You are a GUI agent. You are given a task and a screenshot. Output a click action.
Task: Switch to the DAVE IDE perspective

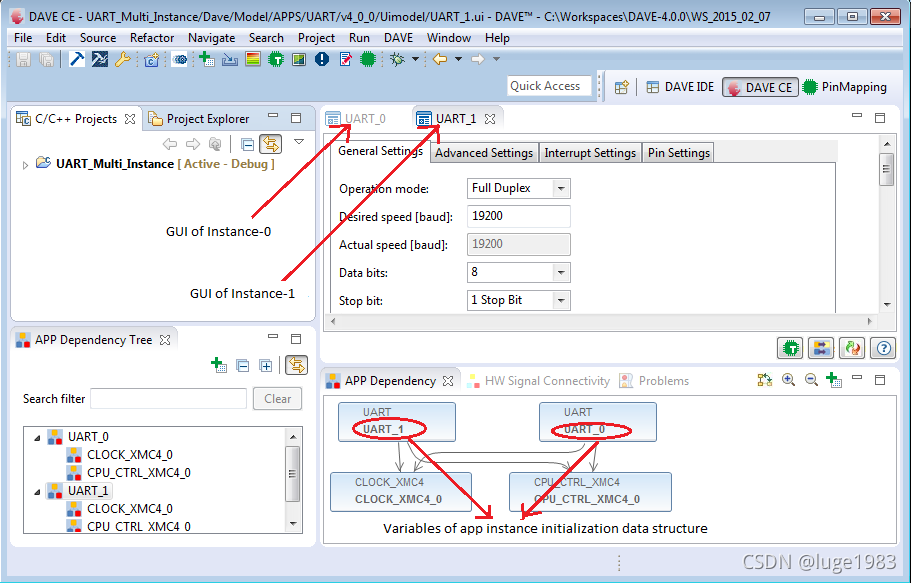tap(680, 87)
